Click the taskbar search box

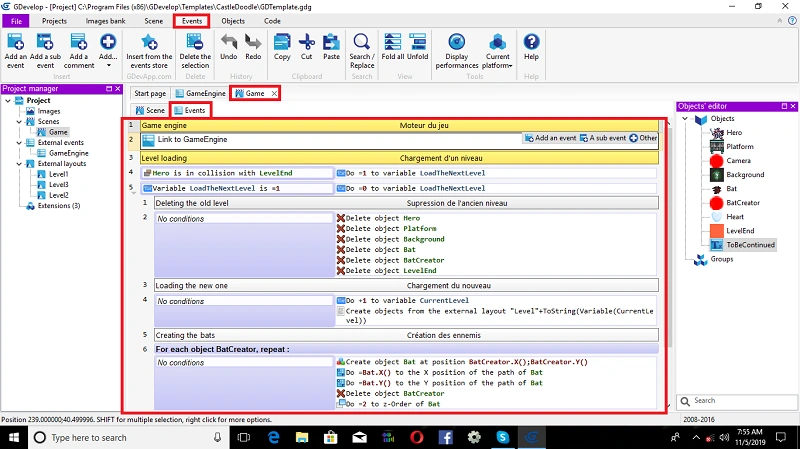coord(128,437)
